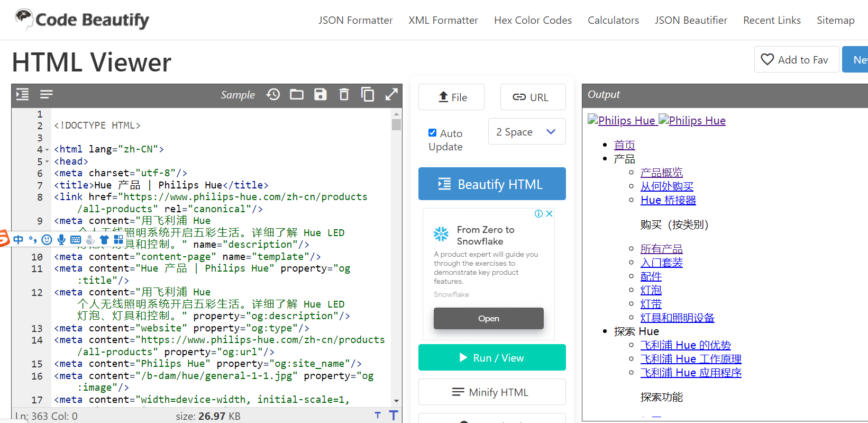Click the Beautify HTML button
This screenshot has height=423, width=868.
pos(492,184)
